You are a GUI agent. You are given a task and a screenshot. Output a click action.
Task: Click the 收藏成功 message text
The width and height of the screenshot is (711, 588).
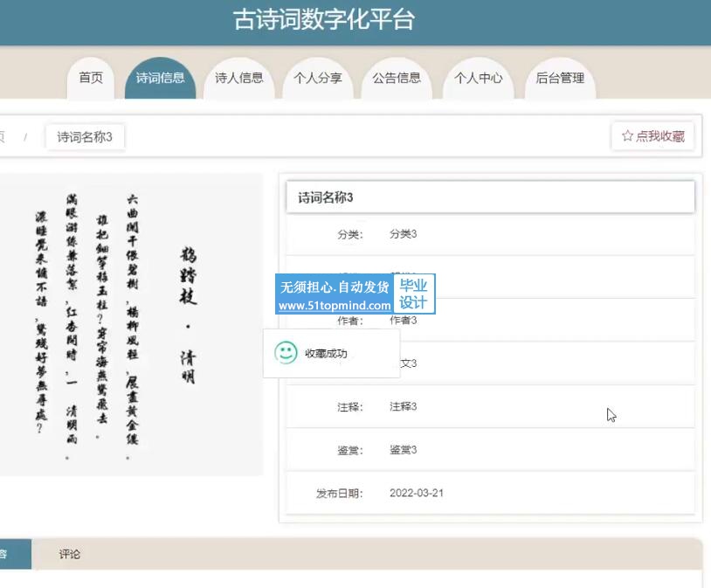326,354
